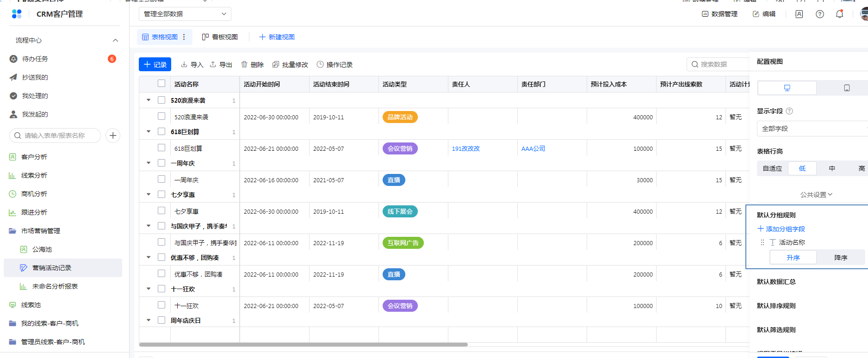Click the blue 记录 add button
868x358 pixels.
pyautogui.click(x=155, y=65)
